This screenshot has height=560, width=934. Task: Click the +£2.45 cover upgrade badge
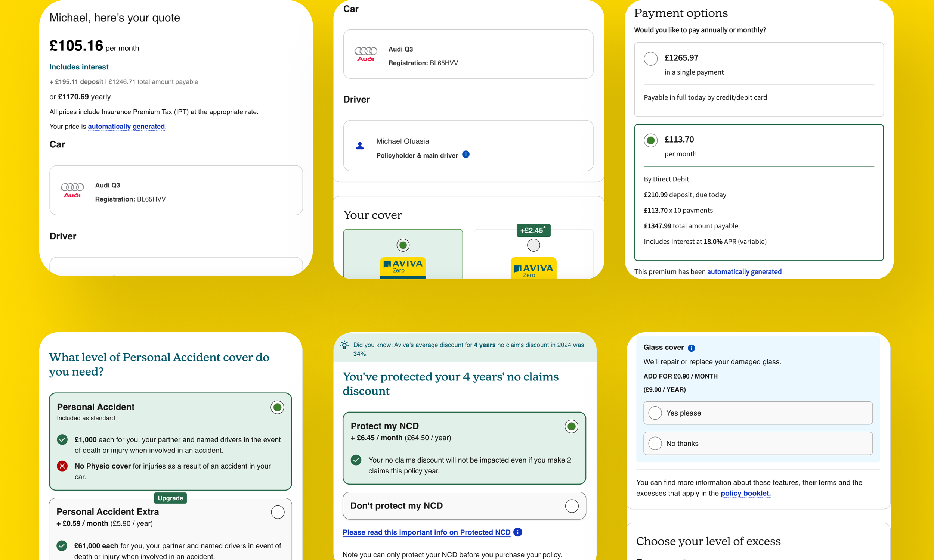tap(533, 230)
